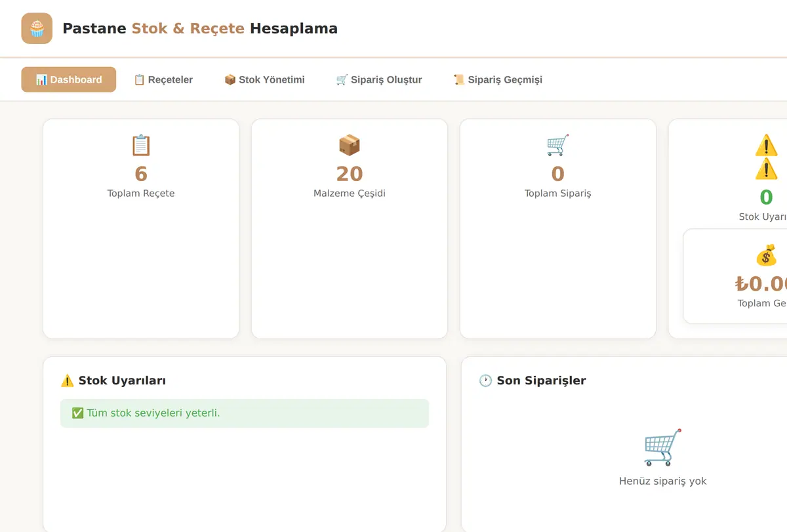
Task: Click the 0 value above Toplam Sipariş
Action: (x=558, y=174)
